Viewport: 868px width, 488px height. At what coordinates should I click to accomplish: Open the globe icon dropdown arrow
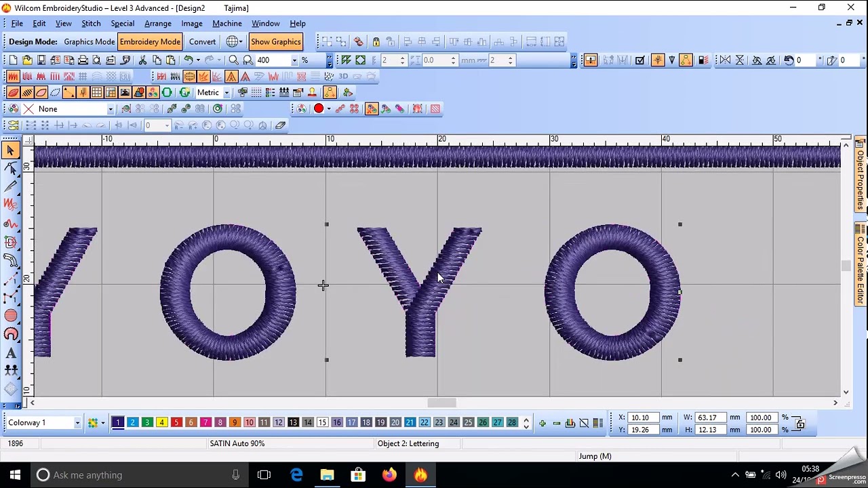pos(241,42)
